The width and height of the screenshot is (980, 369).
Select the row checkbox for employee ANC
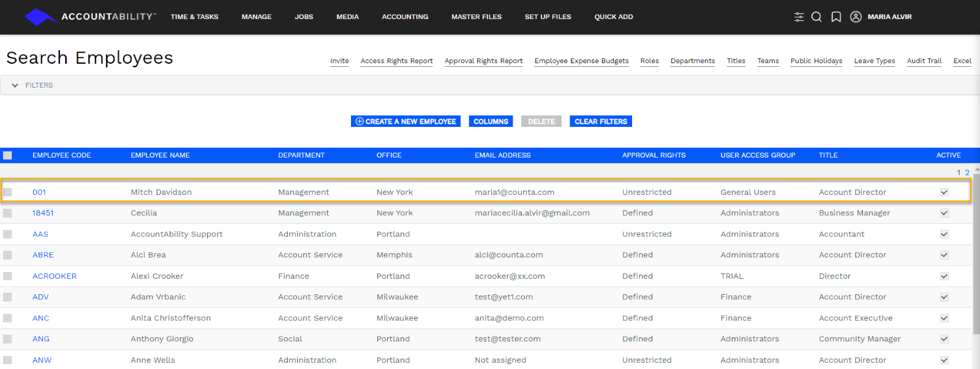(x=7, y=319)
